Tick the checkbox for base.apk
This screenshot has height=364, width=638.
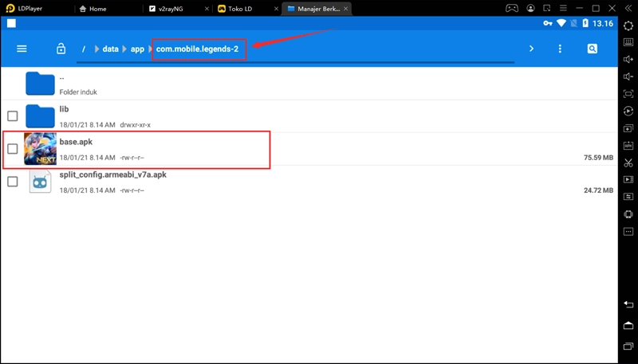pyautogui.click(x=13, y=149)
